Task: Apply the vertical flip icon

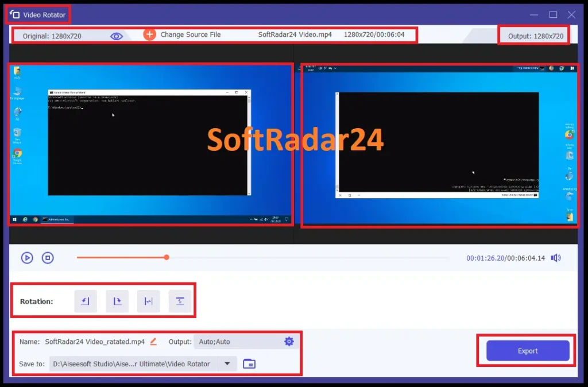Action: 180,301
